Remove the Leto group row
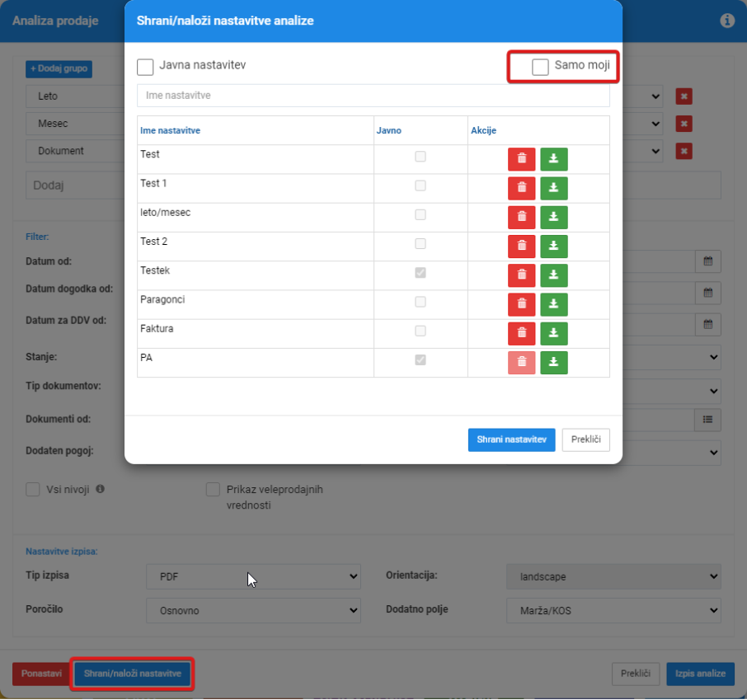 coord(684,96)
